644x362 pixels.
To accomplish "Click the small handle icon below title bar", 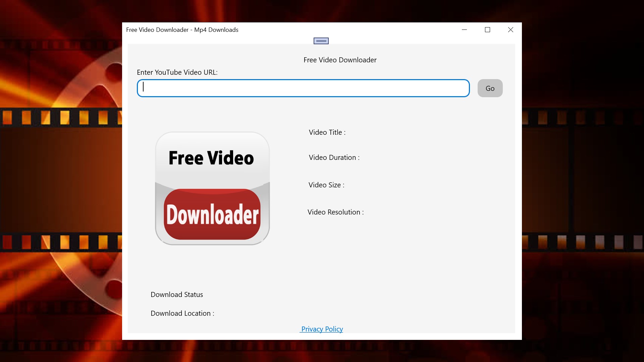I will click(321, 41).
